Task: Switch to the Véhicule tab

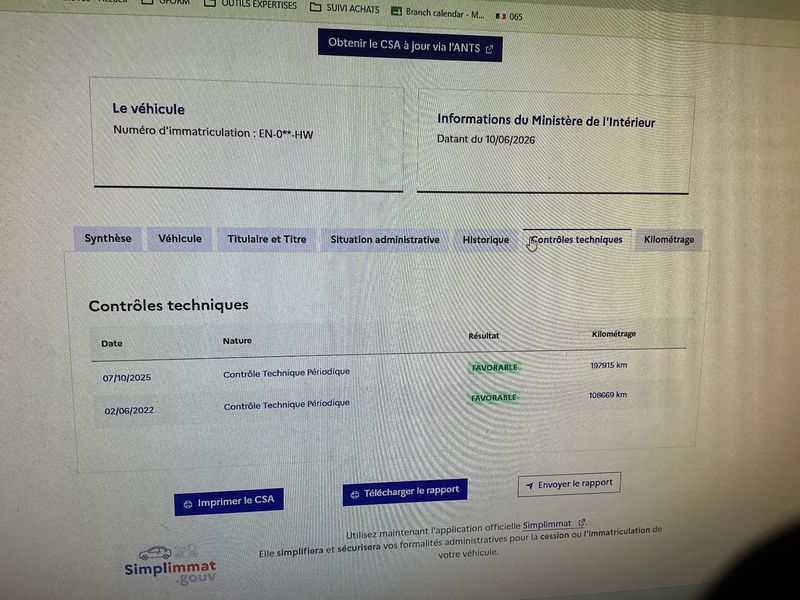Action: point(180,239)
